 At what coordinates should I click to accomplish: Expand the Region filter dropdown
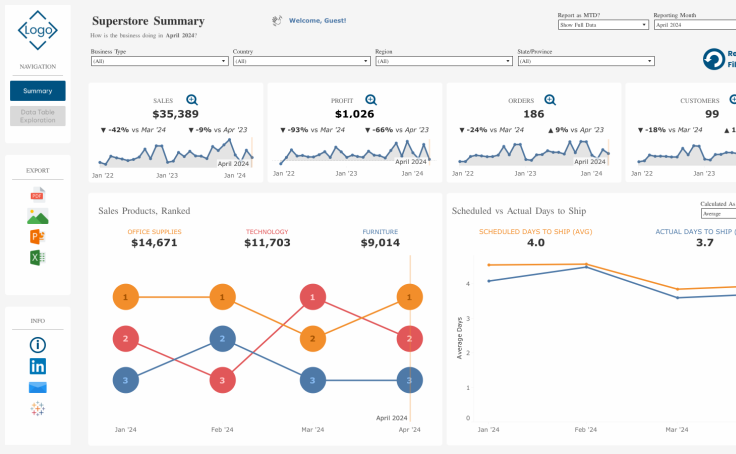[x=442, y=61]
